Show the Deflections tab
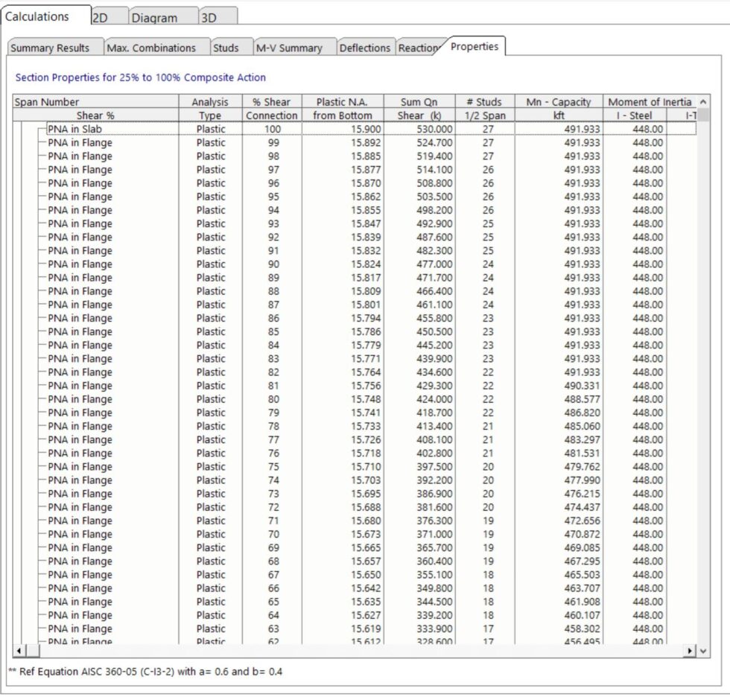The image size is (730, 700). pos(364,48)
